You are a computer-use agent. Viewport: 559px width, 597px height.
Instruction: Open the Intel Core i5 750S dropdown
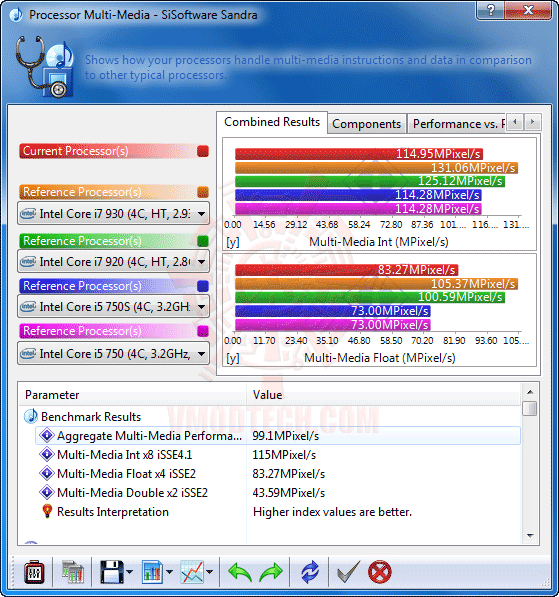tap(113, 306)
